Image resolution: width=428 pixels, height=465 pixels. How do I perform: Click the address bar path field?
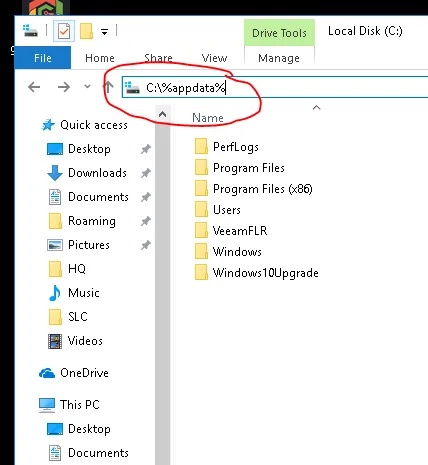tap(275, 87)
